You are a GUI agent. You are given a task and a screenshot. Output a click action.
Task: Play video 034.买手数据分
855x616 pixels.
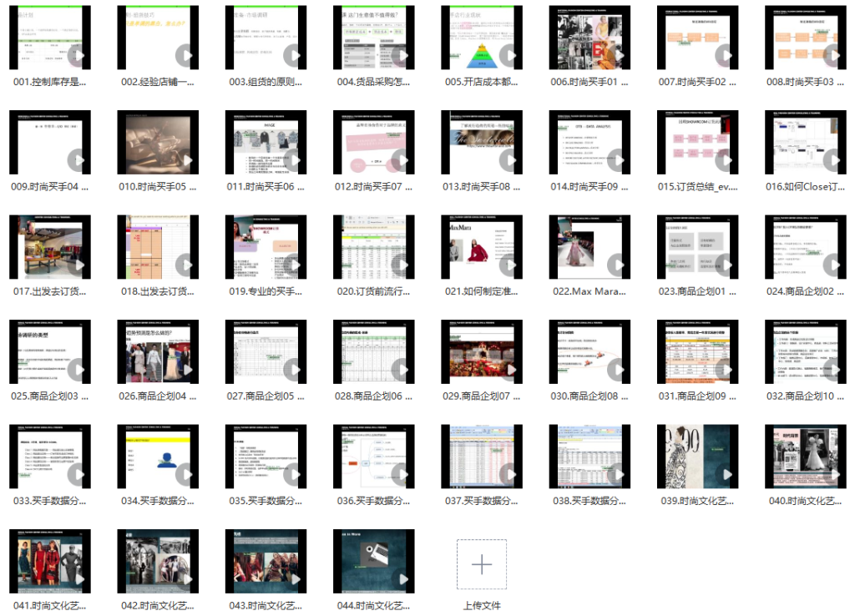pos(186,475)
